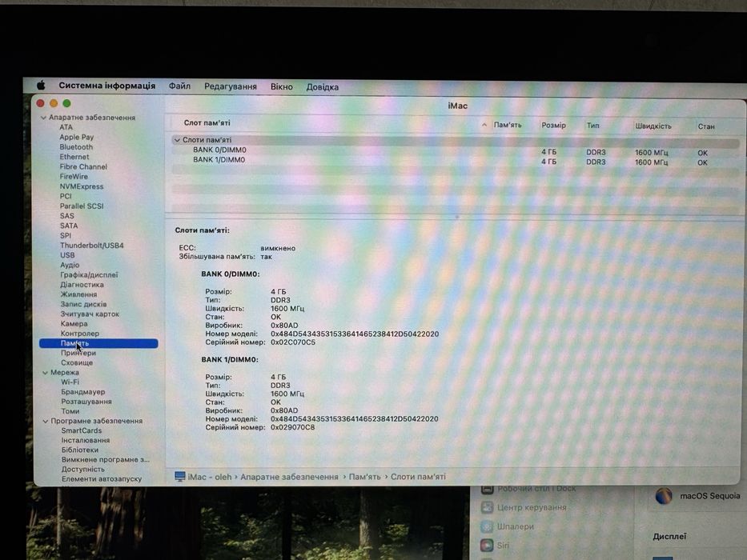Click Слоти пам'яті in the path bar
The image size is (747, 560).
(x=418, y=477)
